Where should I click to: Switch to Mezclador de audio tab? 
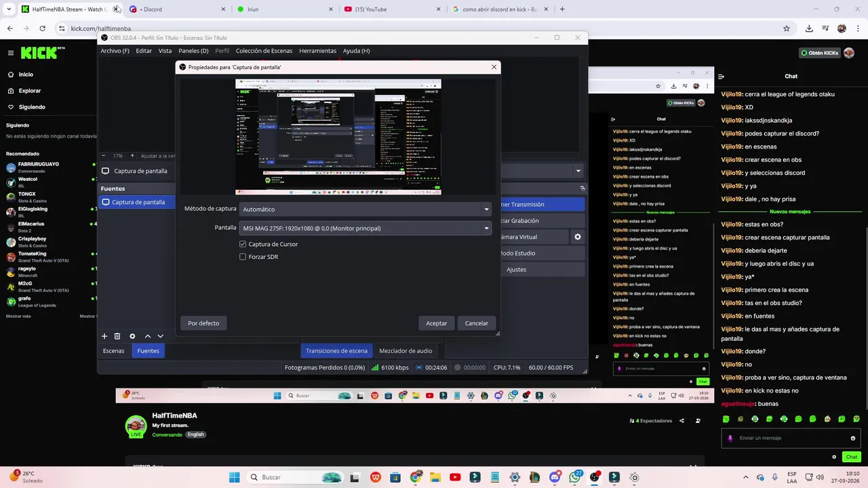(406, 350)
